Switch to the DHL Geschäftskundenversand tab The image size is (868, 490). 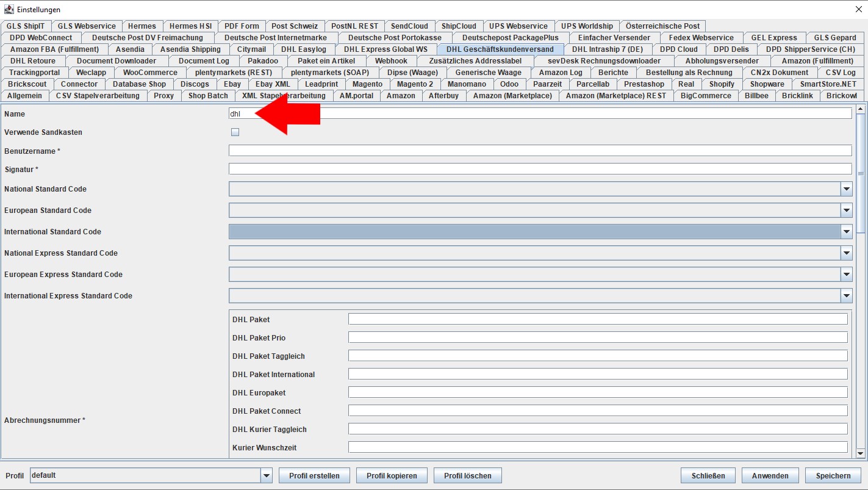coord(500,49)
